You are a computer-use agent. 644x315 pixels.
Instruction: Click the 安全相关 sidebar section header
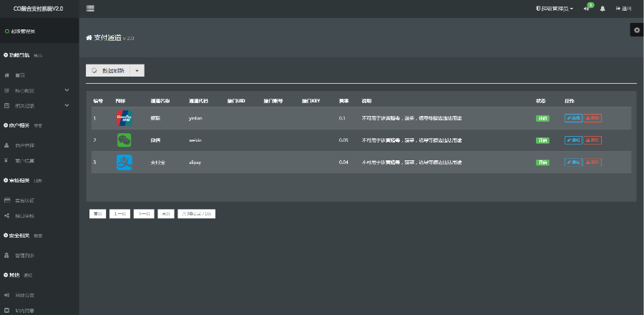pos(19,236)
